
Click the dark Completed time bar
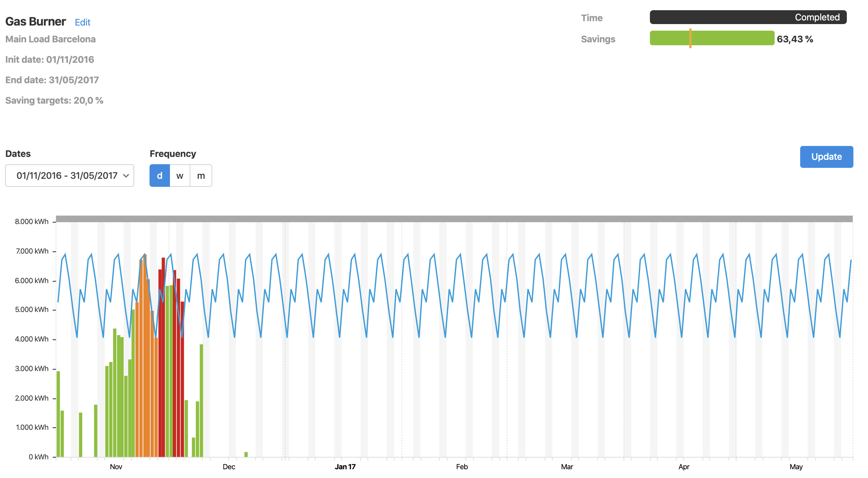click(748, 17)
